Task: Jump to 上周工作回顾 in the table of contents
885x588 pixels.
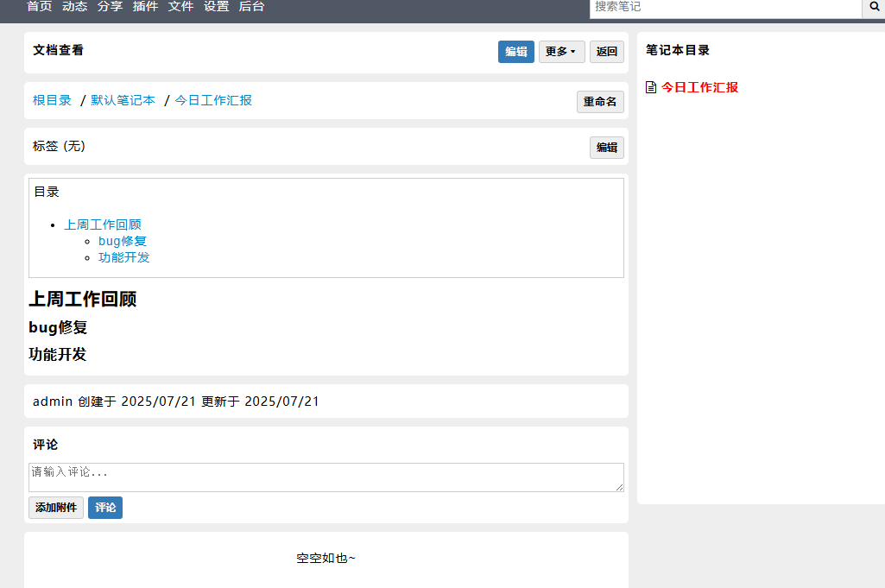Action: [103, 224]
